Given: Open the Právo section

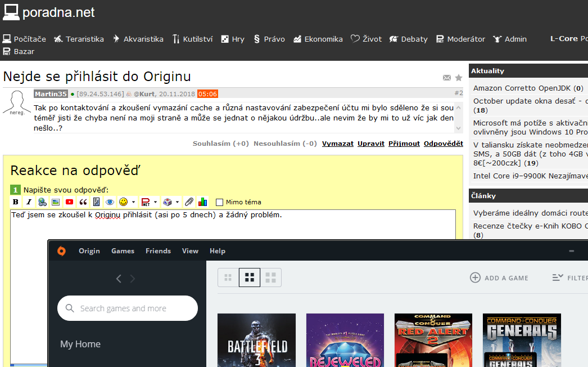Looking at the screenshot, I should pos(270,39).
